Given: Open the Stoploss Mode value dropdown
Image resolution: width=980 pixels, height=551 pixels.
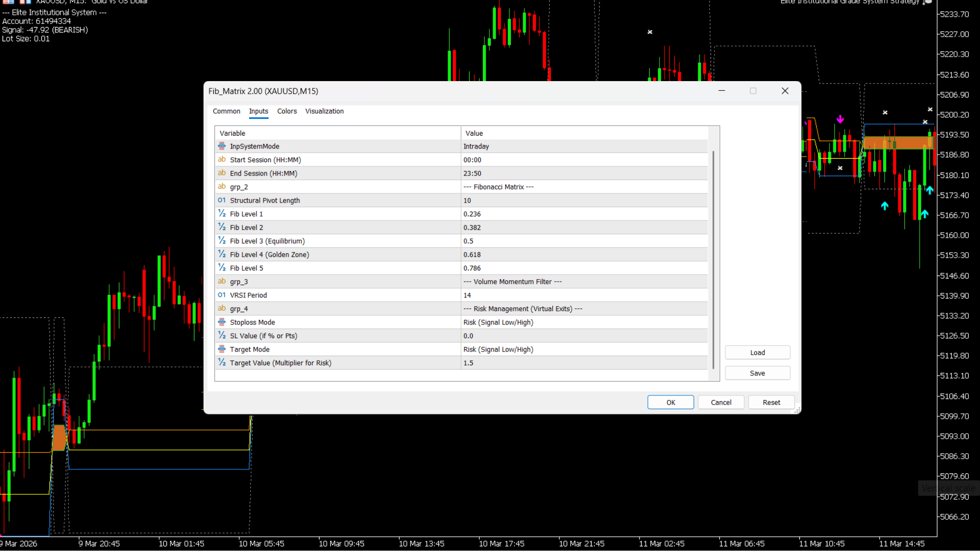Looking at the screenshot, I should click(x=584, y=322).
